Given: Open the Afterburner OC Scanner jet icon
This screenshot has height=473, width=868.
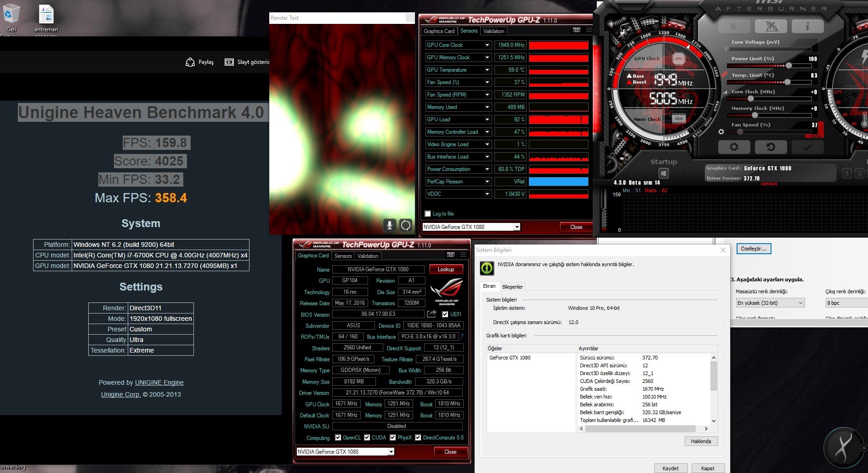Looking at the screenshot, I should click(x=771, y=27).
